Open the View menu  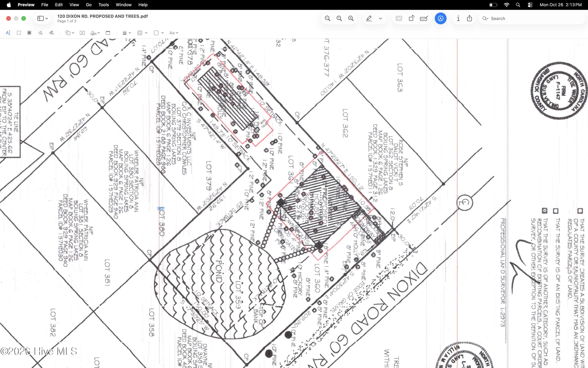click(74, 5)
